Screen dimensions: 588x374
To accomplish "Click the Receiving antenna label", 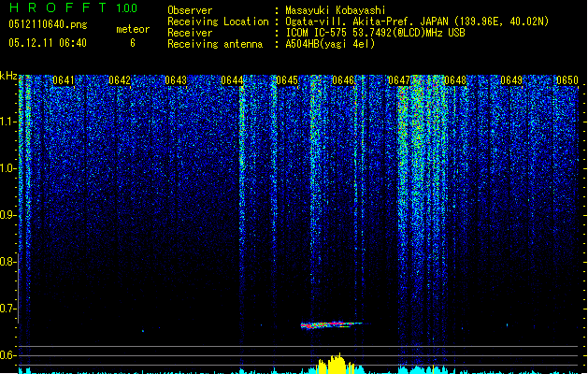I will pos(215,44).
